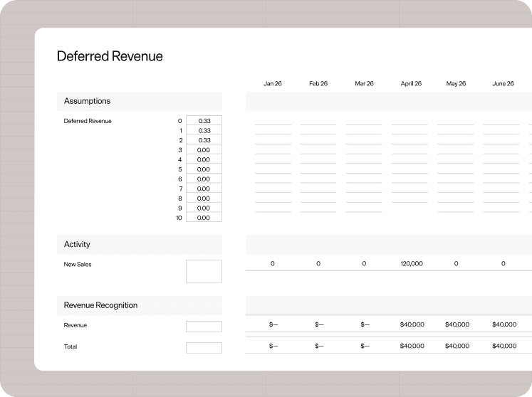Select the Deferred Revenue row 8 value cell

204,198
